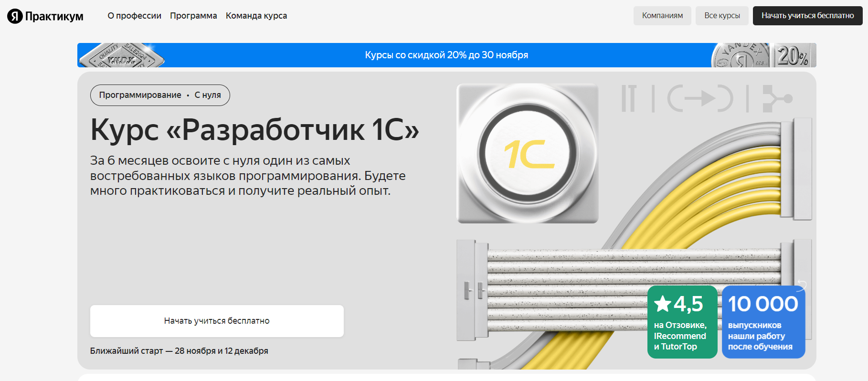This screenshot has width=868, height=381.
Task: Click the 1C logo tile image
Action: point(528,153)
